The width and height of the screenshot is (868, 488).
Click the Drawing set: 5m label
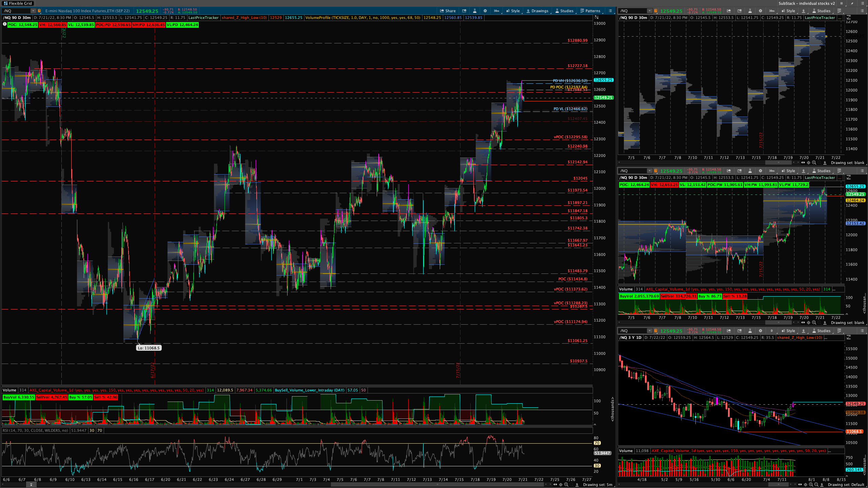pyautogui.click(x=597, y=485)
